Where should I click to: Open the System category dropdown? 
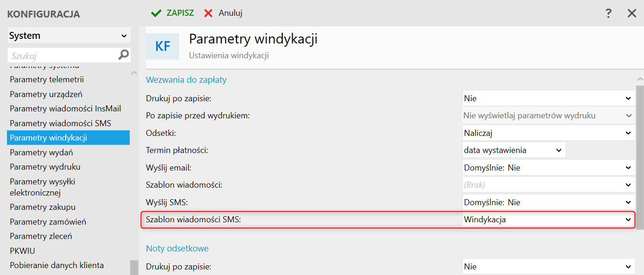69,36
